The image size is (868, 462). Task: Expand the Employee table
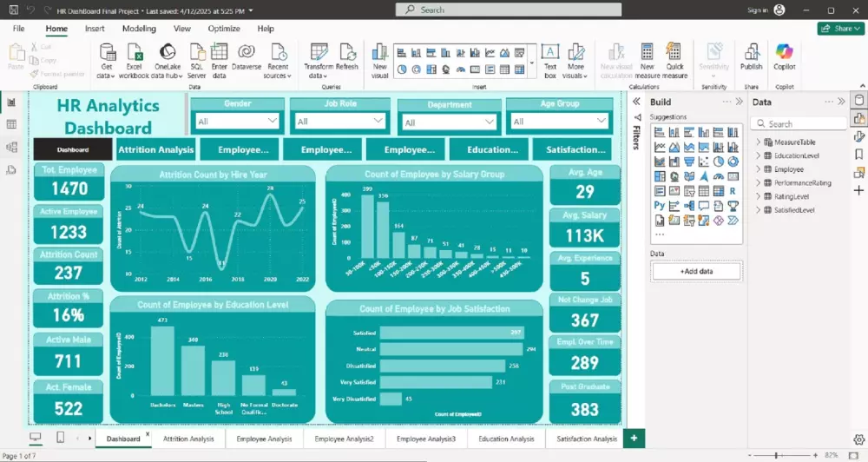point(758,169)
